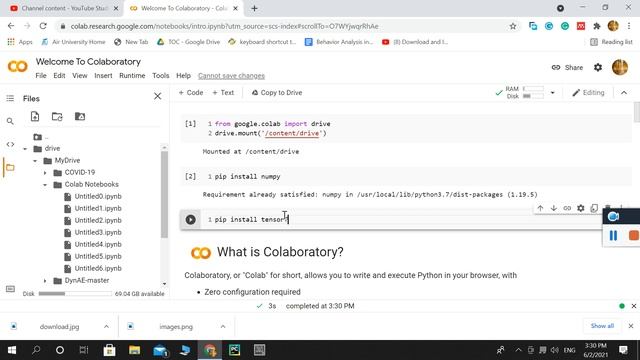640x360 pixels.
Task: Pause the screen recorder
Action: (613, 236)
